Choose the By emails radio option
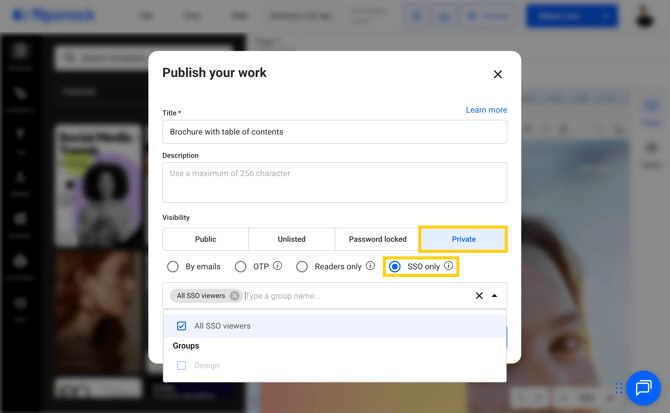Viewport: 670px width, 413px height. coord(173,267)
